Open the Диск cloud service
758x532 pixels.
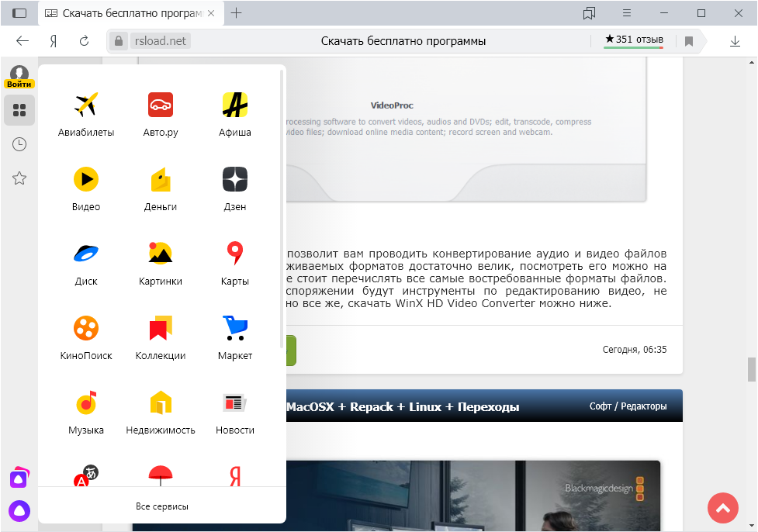[86, 264]
